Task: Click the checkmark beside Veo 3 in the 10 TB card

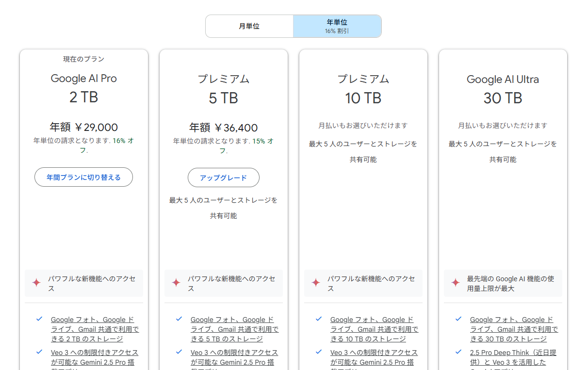Action: [319, 352]
